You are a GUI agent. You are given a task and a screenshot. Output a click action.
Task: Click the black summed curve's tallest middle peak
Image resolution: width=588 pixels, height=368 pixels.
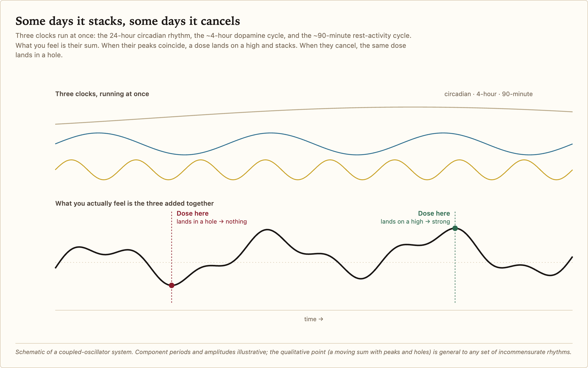click(x=267, y=230)
